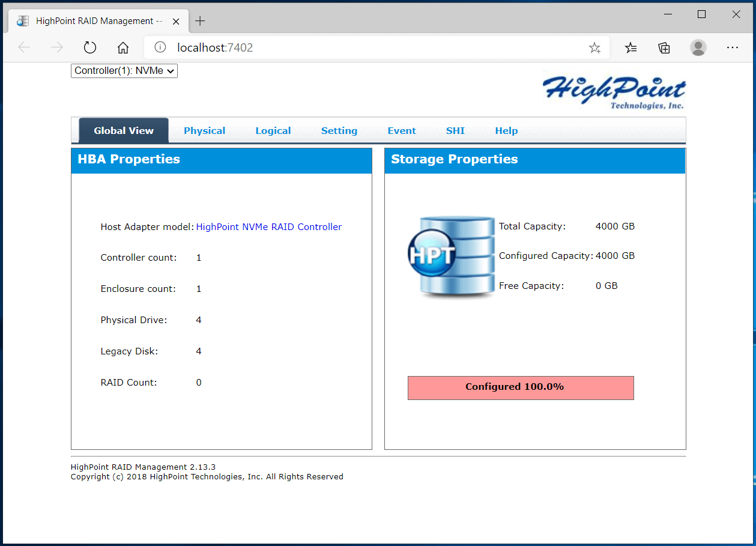Screen dimensions: 756x546
Task: Add this page to favorites star
Action: (x=594, y=47)
